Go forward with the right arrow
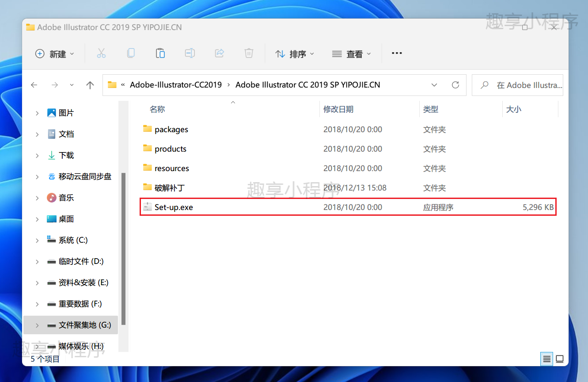588x382 pixels. [54, 85]
